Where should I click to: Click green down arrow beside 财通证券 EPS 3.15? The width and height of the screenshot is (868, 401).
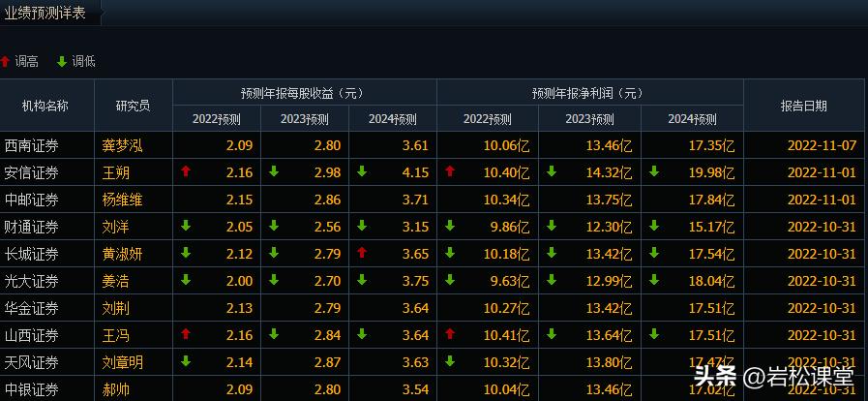tap(362, 226)
